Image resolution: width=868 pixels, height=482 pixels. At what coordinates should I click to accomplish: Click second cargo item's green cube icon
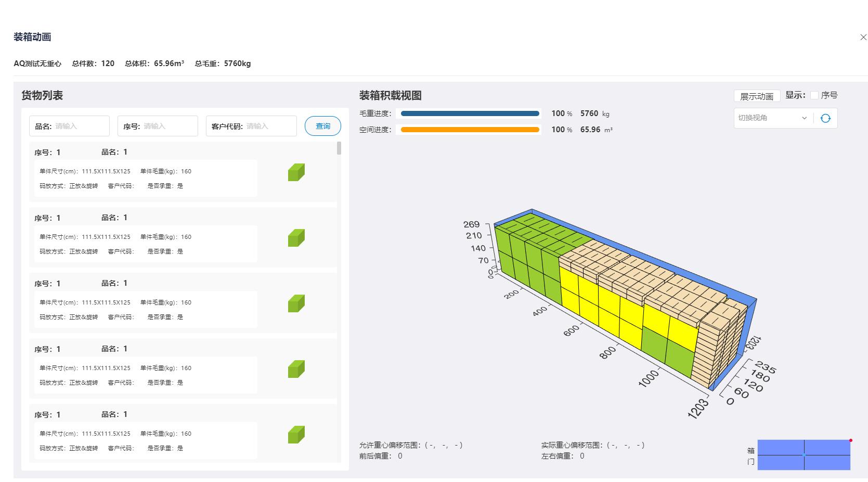[296, 238]
